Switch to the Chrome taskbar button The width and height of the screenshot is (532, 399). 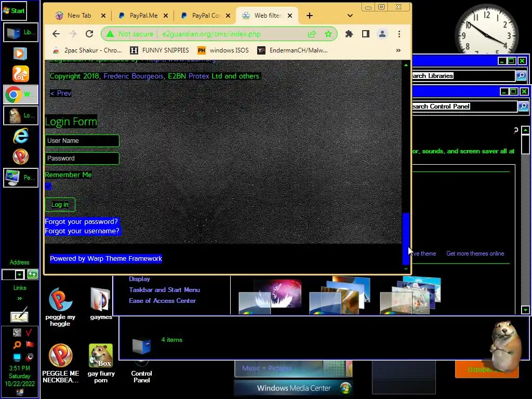[x=21, y=95]
